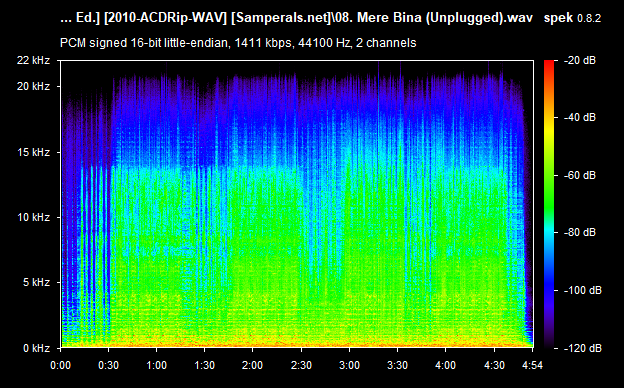
Task: Click the '4:30' time axis label
Action: 495,365
